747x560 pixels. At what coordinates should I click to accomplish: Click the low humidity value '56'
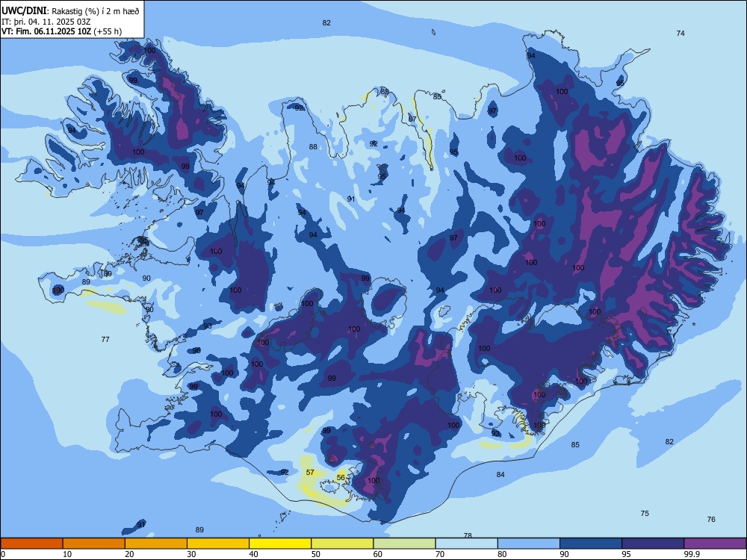(341, 478)
